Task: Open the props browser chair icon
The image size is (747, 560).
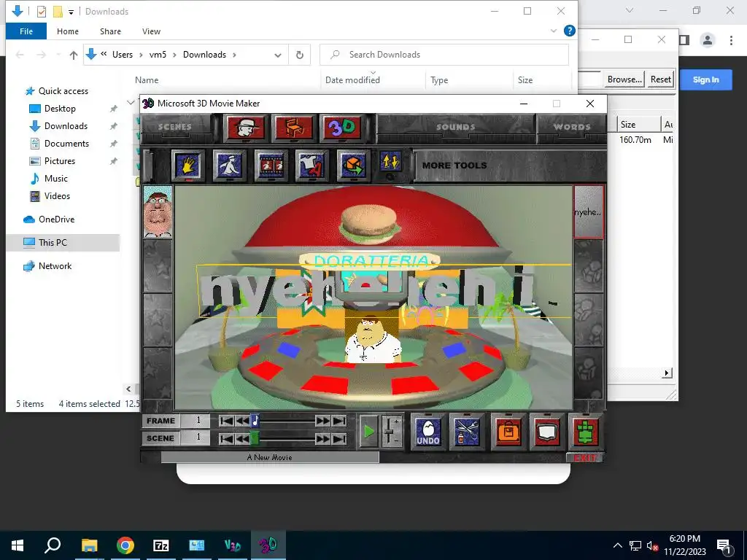Action: (x=294, y=128)
